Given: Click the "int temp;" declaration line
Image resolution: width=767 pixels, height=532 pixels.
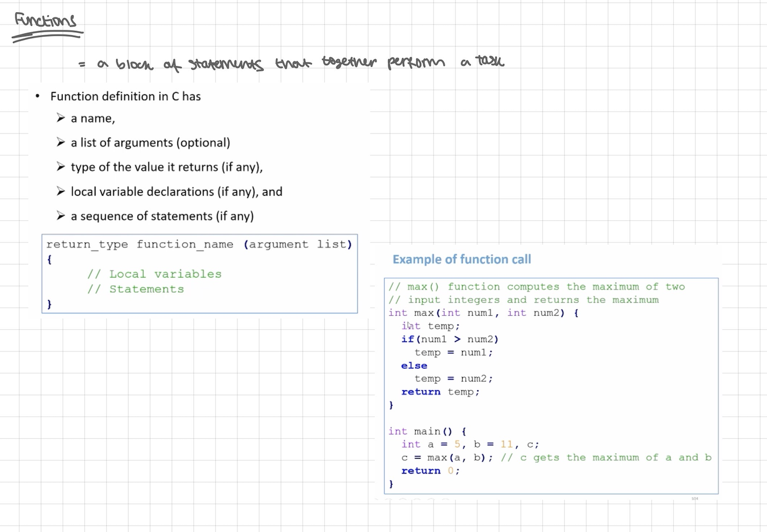Looking at the screenshot, I should coord(431,326).
